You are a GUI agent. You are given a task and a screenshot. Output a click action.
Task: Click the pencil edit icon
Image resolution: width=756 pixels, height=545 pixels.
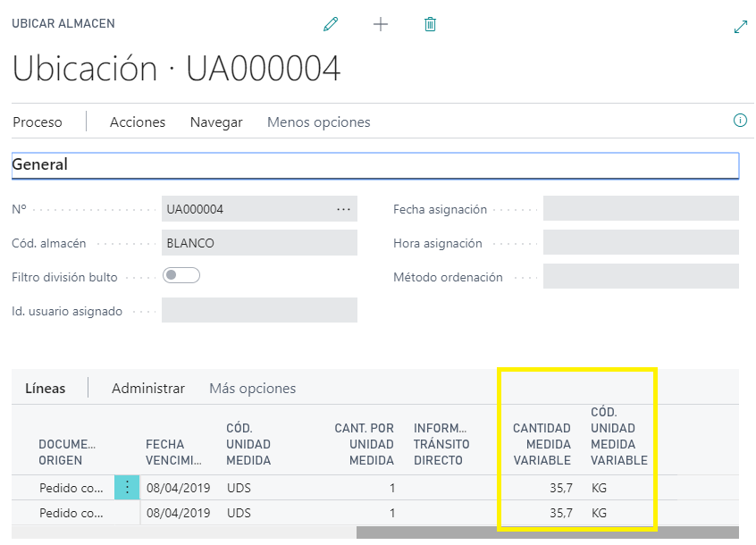(x=331, y=24)
